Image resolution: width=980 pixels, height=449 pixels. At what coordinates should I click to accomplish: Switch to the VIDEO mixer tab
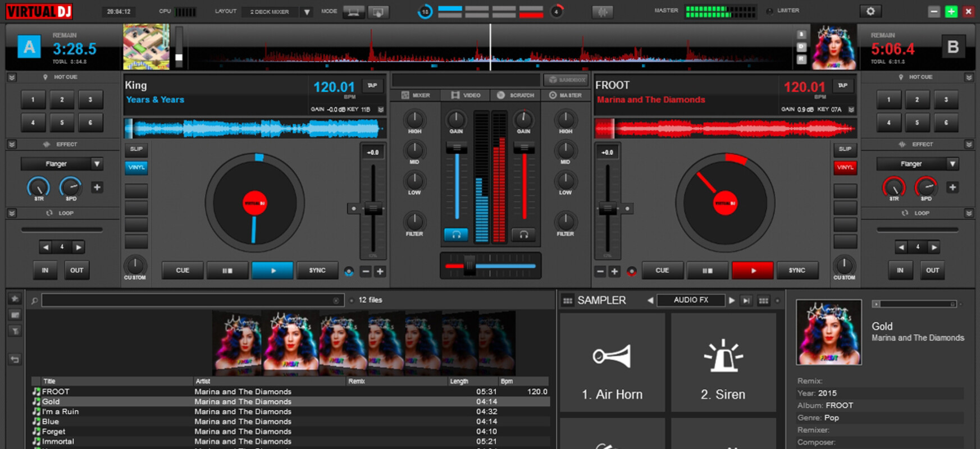pos(466,95)
